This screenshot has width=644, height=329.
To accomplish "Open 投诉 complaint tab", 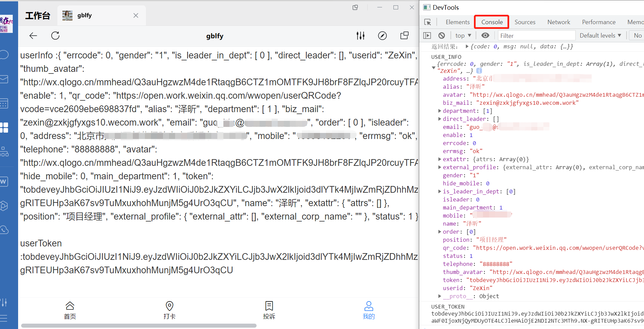I will 269,310.
